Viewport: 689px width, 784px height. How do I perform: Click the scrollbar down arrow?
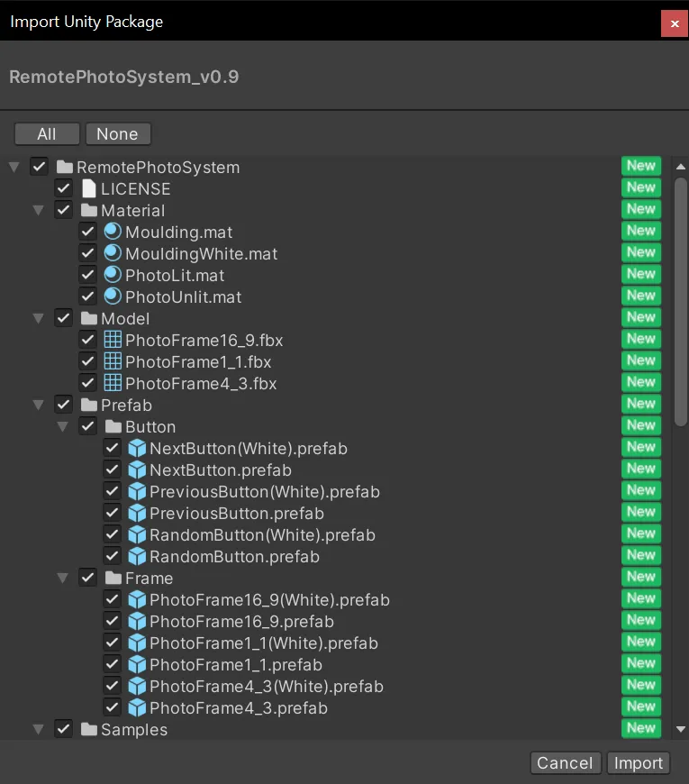click(681, 729)
